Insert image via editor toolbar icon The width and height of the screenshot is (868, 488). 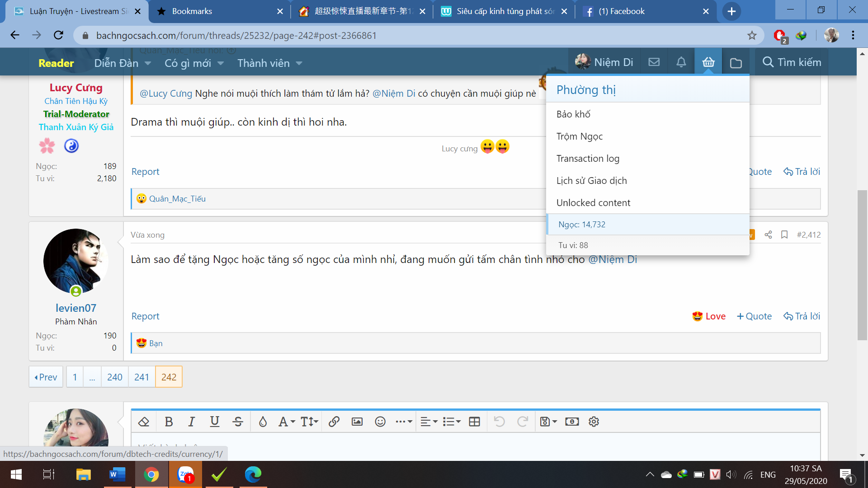coord(357,422)
